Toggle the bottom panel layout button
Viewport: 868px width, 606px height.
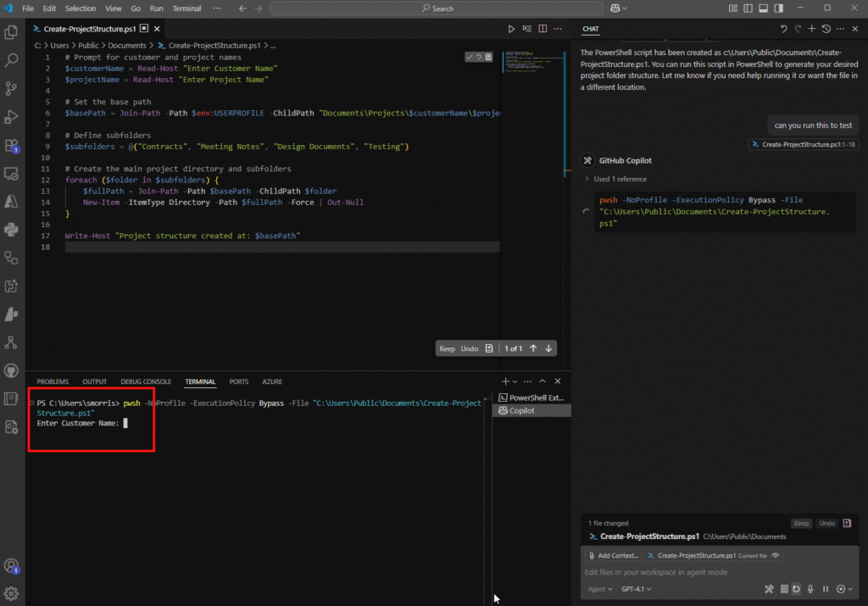coord(764,8)
